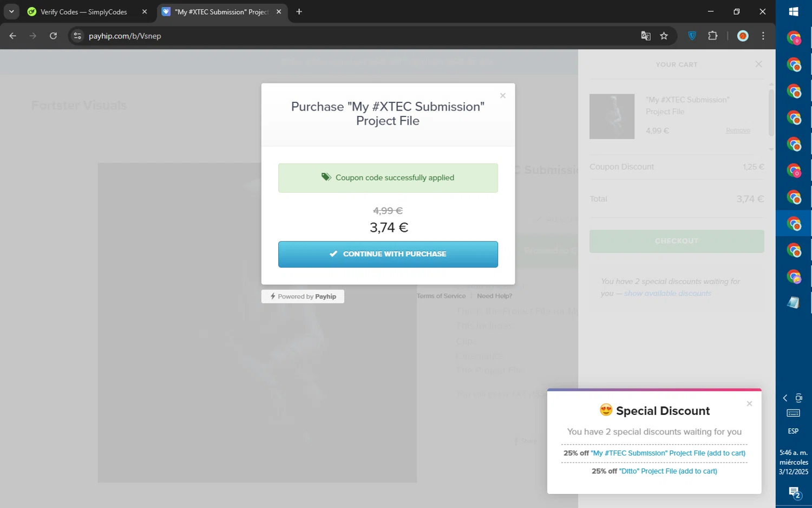Click cart scrollbar up arrow

pyautogui.click(x=771, y=84)
